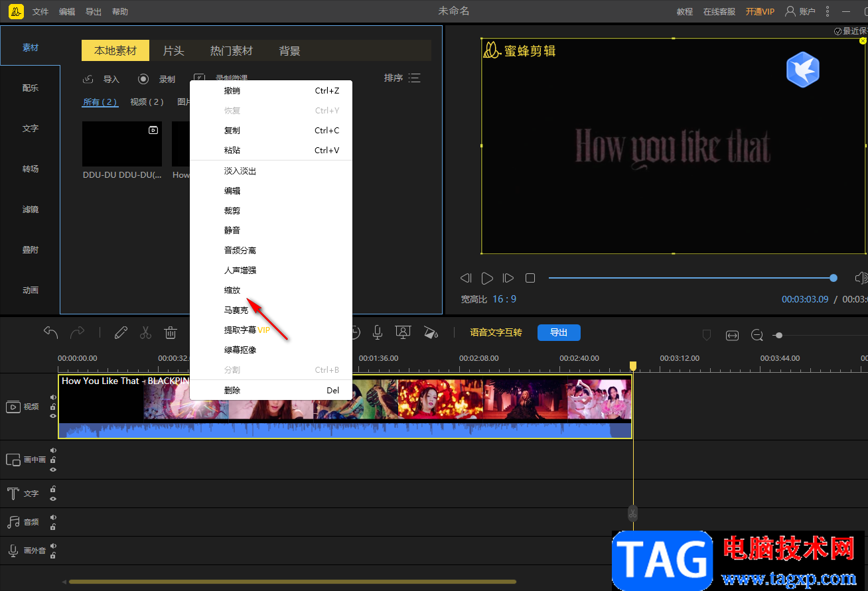This screenshot has width=868, height=591.
Task: Click the yellow close handle on preview frame
Action: point(863,40)
